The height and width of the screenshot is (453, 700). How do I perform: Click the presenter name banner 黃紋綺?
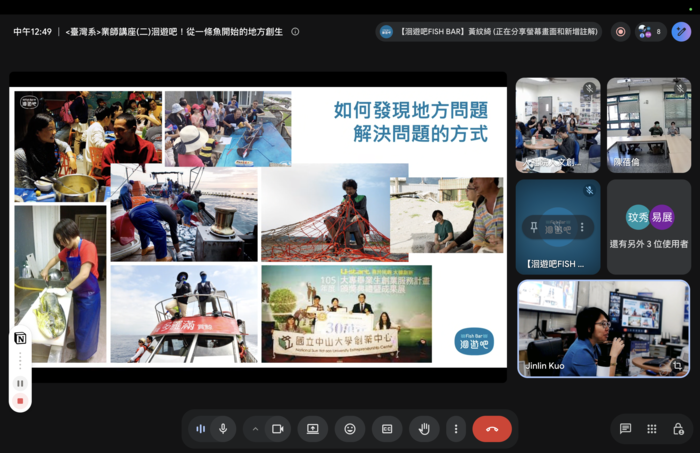pos(489,32)
